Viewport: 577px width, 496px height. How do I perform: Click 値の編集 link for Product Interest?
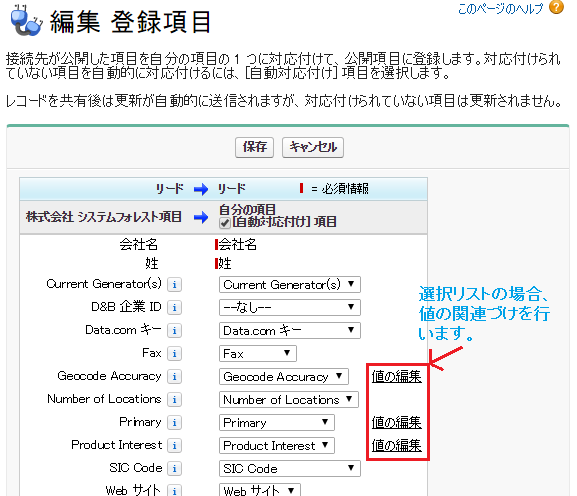[396, 446]
